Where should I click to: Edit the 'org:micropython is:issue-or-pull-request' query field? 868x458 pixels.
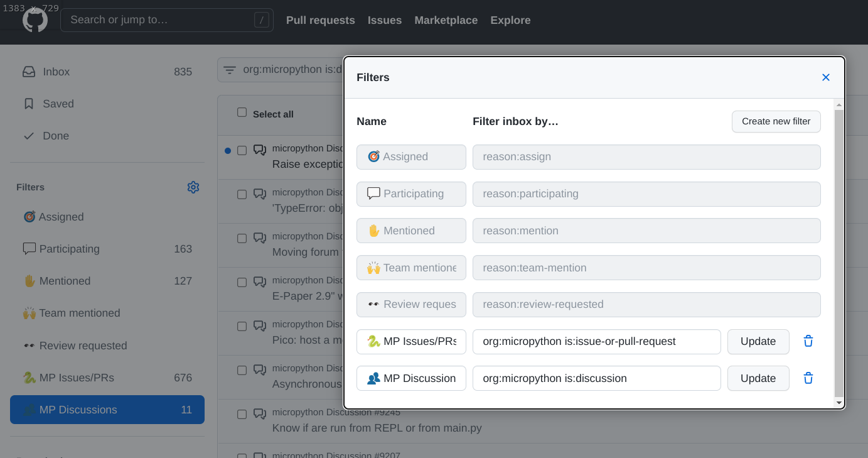(597, 341)
